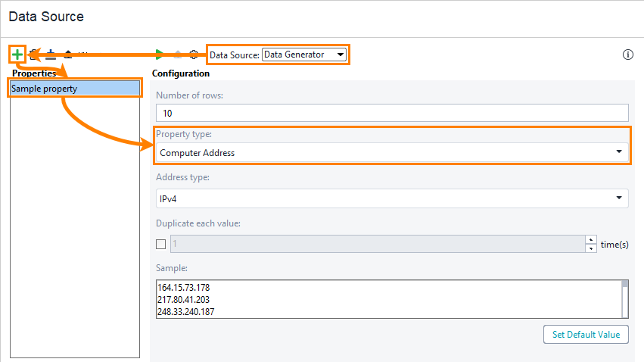Click the Number of rows field

[392, 113]
